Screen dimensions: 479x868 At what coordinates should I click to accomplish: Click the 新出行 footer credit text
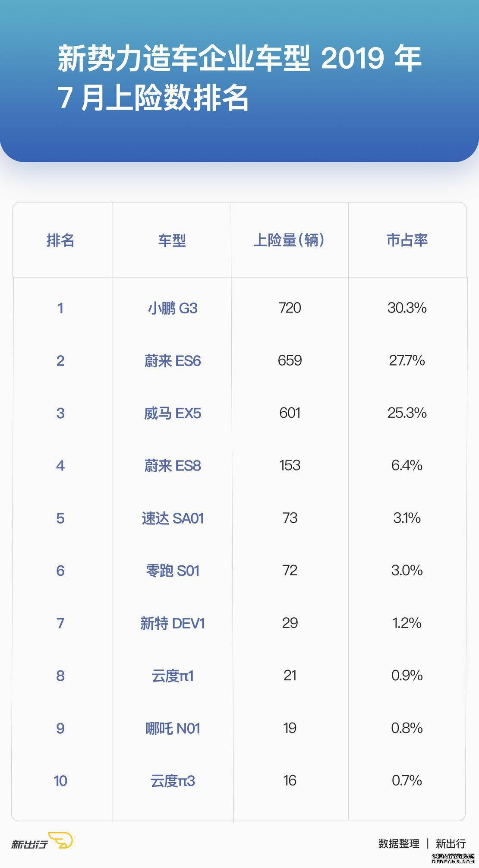tap(451, 843)
